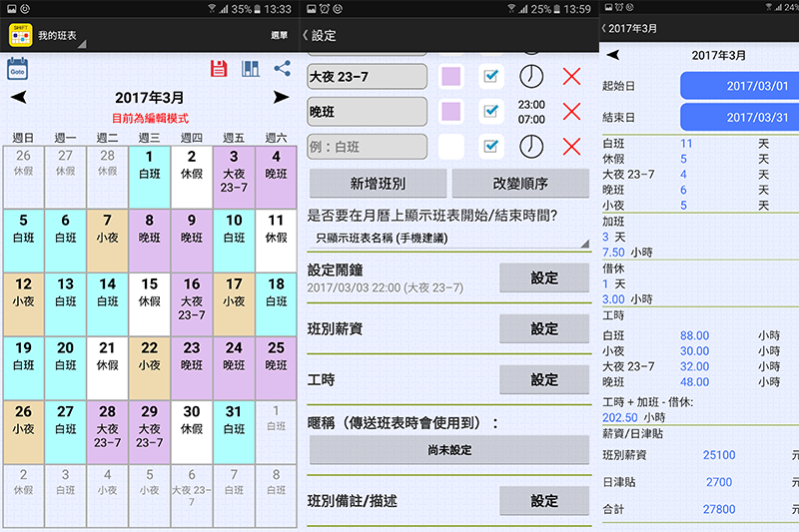Select March 11 休假 calendar cell

[276, 241]
